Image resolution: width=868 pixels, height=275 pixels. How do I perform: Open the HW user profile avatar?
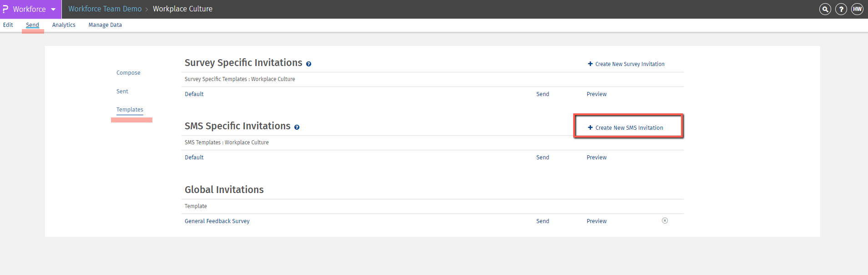coord(857,9)
